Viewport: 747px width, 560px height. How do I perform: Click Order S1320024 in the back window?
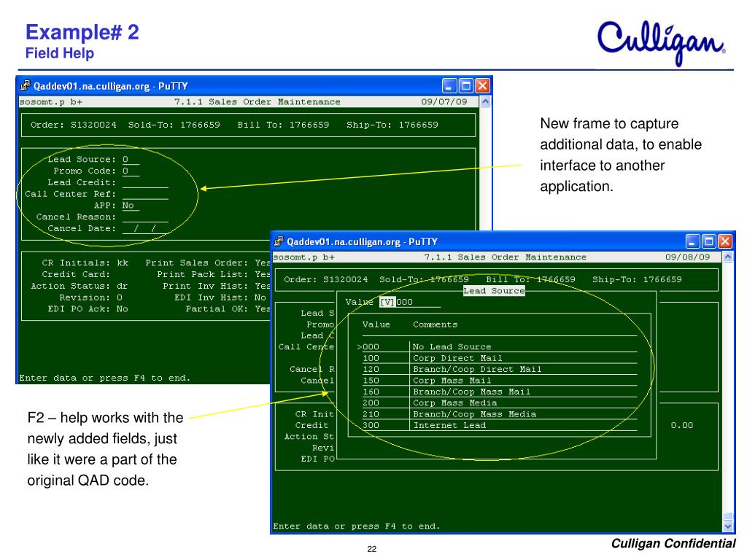(x=74, y=125)
